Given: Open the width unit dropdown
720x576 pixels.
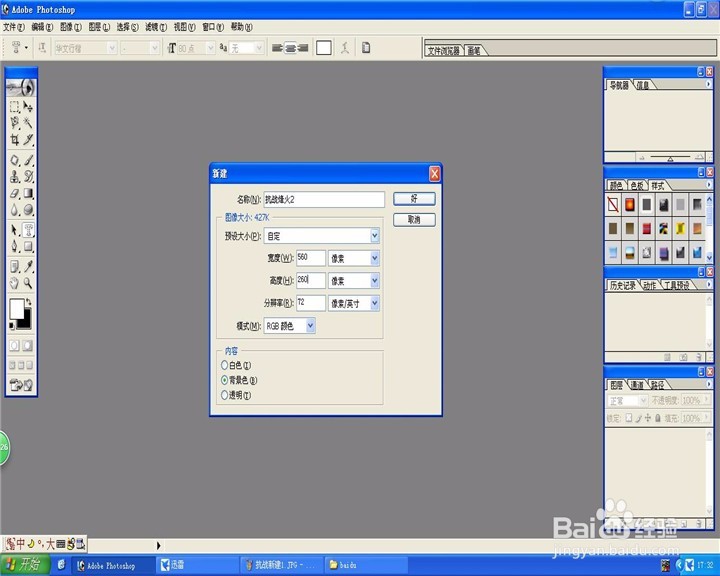Looking at the screenshot, I should coord(375,259).
